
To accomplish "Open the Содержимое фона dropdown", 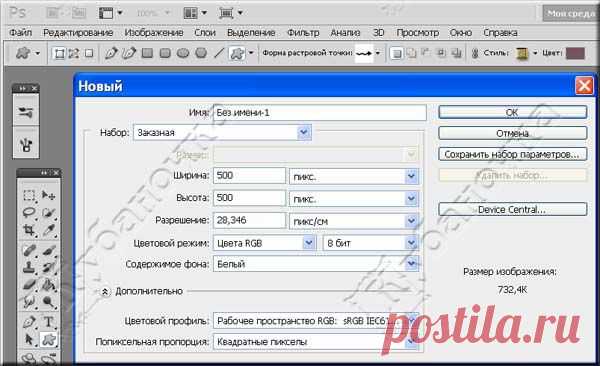I will coord(316,264).
